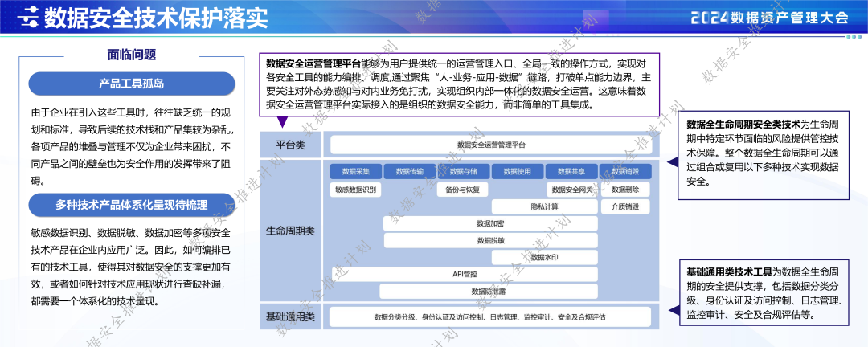Click the 数据传输 stage box
The height and width of the screenshot is (347, 868).
pyautogui.click(x=409, y=172)
